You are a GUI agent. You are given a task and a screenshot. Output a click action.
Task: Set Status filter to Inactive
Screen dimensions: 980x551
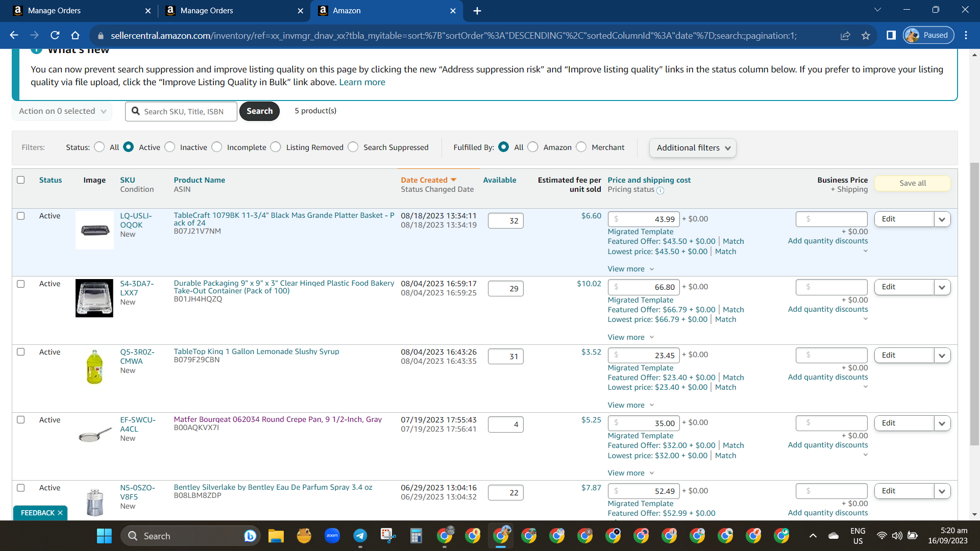(170, 147)
